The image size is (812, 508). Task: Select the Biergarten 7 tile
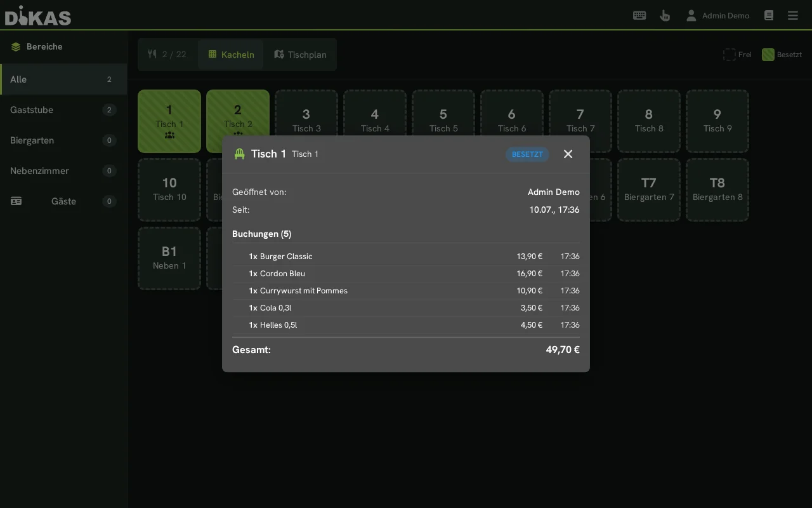click(x=649, y=190)
